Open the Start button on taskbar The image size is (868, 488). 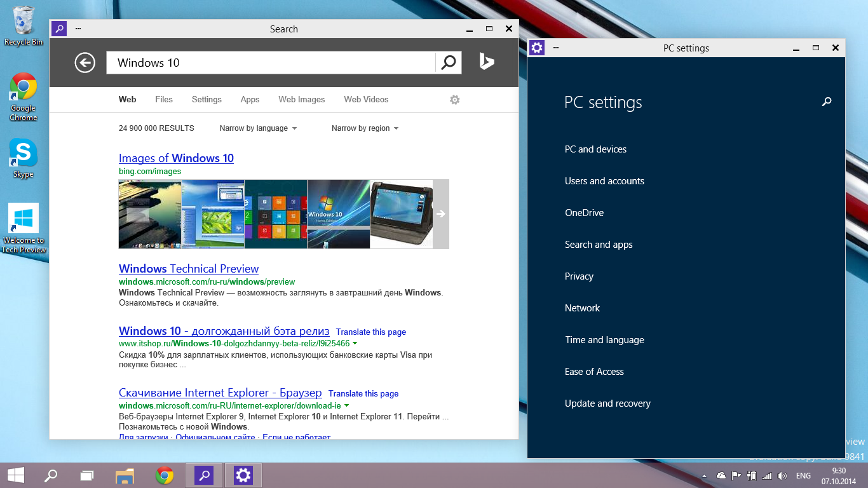[x=16, y=475]
